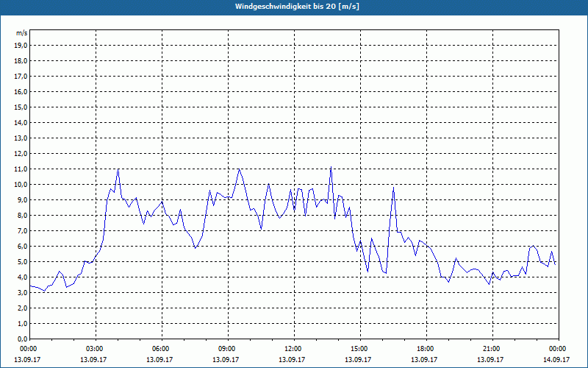This screenshot has width=588, height=368.
Task: Click the 10,0 y-axis label
Action: pos(21,185)
